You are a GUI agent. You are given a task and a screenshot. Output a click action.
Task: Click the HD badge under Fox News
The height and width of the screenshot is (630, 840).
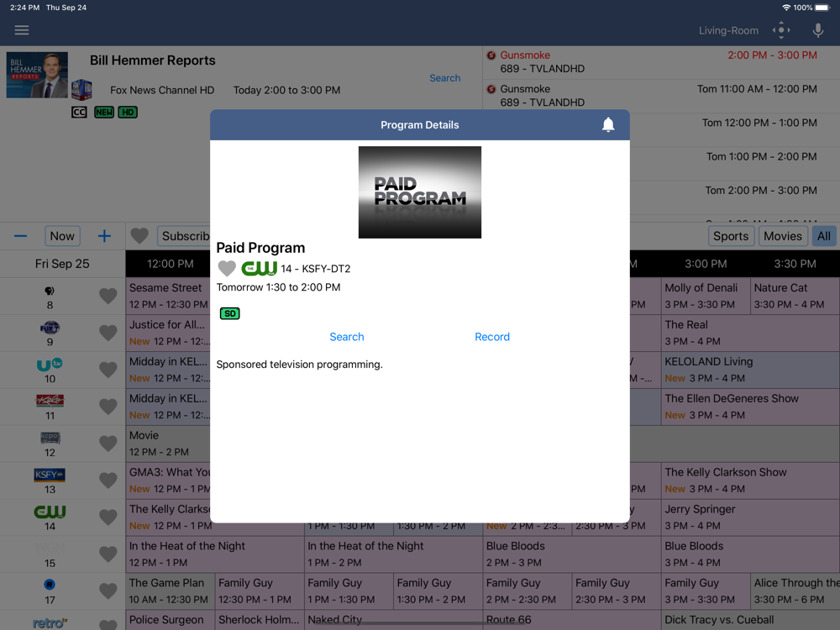pyautogui.click(x=128, y=112)
